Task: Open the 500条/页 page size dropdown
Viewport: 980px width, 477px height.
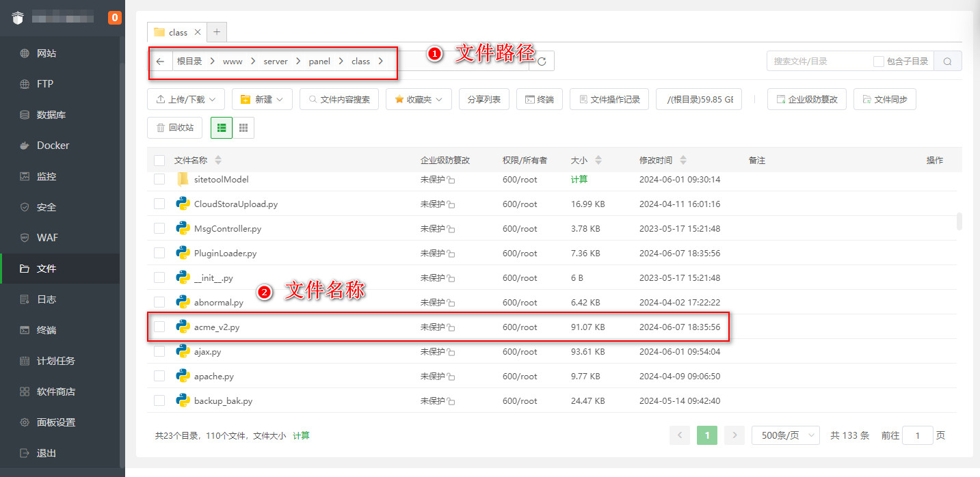Action: pos(785,435)
